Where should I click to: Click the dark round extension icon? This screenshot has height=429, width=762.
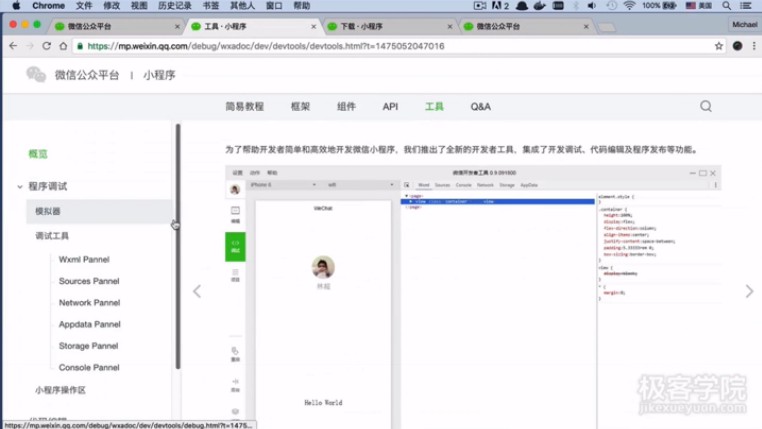[x=737, y=46]
